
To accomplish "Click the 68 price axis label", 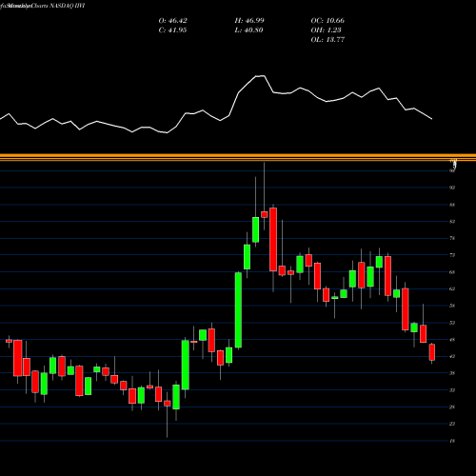I will click(452, 272).
